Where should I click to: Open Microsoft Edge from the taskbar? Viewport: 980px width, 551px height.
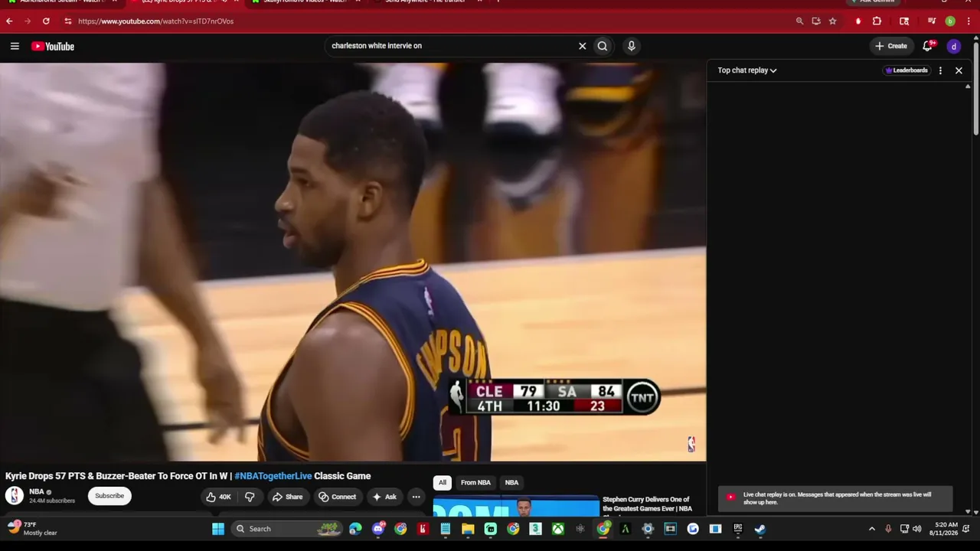click(x=355, y=529)
